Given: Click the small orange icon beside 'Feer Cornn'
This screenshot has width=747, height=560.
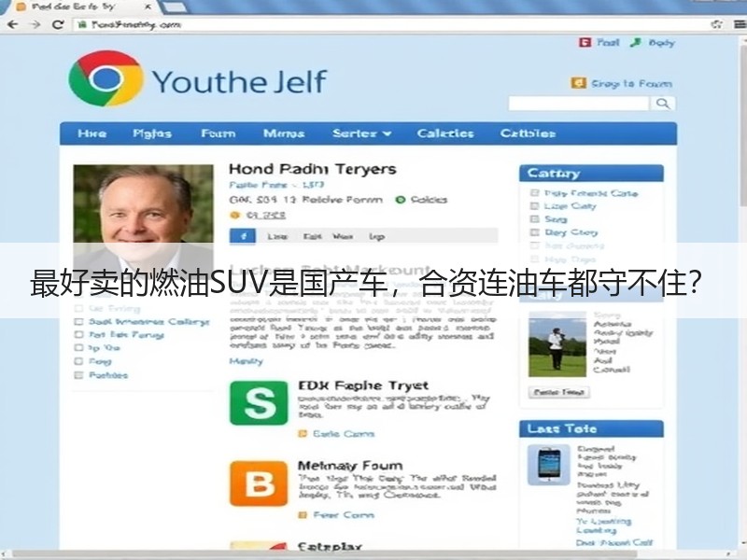Looking at the screenshot, I should pyautogui.click(x=302, y=515).
